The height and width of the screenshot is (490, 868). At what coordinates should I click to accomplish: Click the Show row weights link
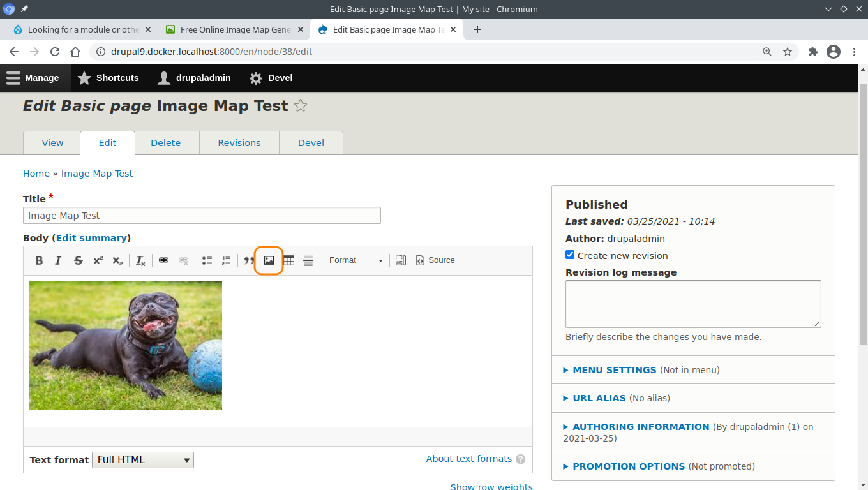pyautogui.click(x=491, y=486)
